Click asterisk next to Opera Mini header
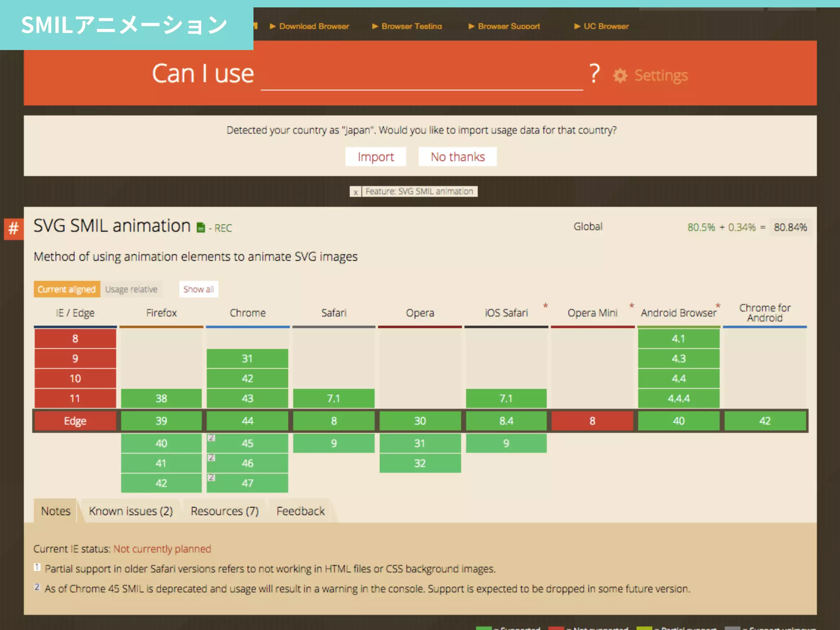 pyautogui.click(x=632, y=306)
